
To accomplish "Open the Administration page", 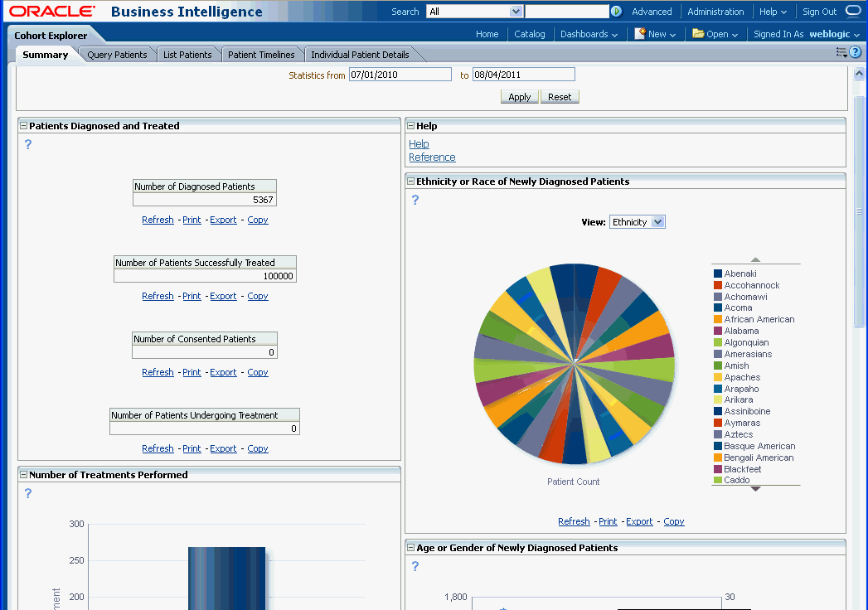I will (715, 11).
